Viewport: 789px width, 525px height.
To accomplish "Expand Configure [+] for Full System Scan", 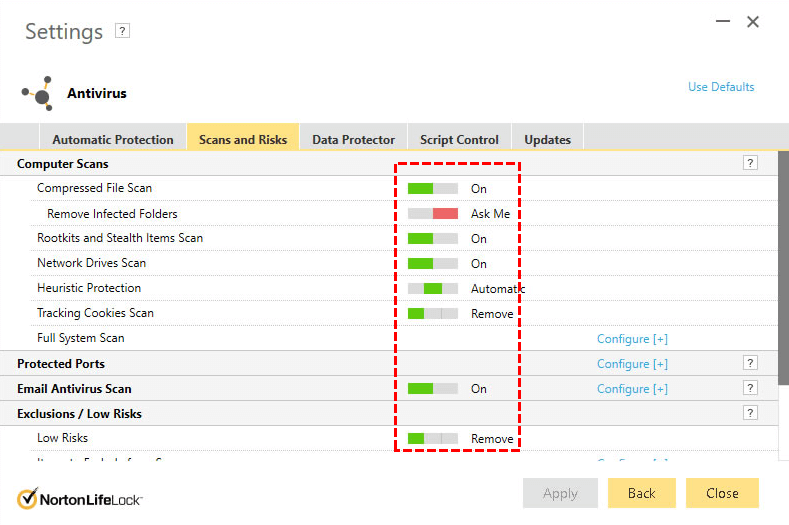I will point(632,338).
